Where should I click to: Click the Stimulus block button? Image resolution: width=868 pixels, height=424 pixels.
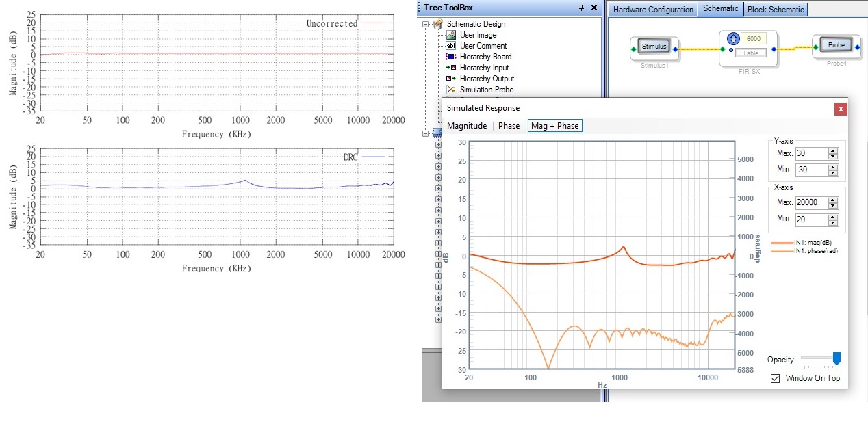pos(654,47)
